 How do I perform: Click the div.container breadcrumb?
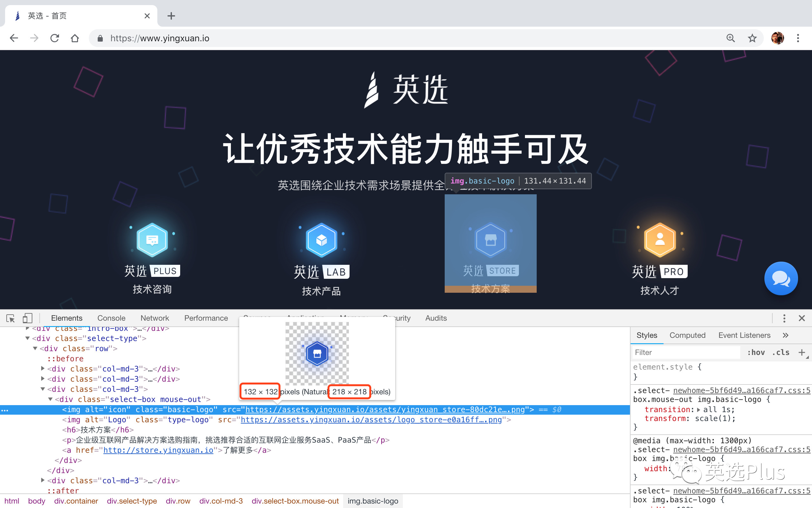[x=76, y=501]
